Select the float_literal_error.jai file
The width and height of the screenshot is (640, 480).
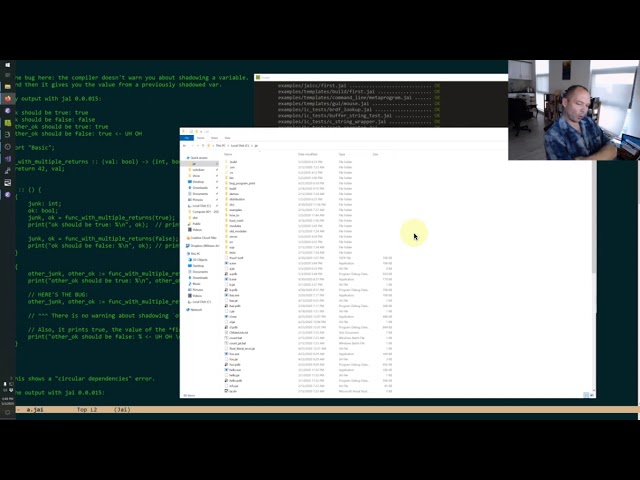(242, 349)
